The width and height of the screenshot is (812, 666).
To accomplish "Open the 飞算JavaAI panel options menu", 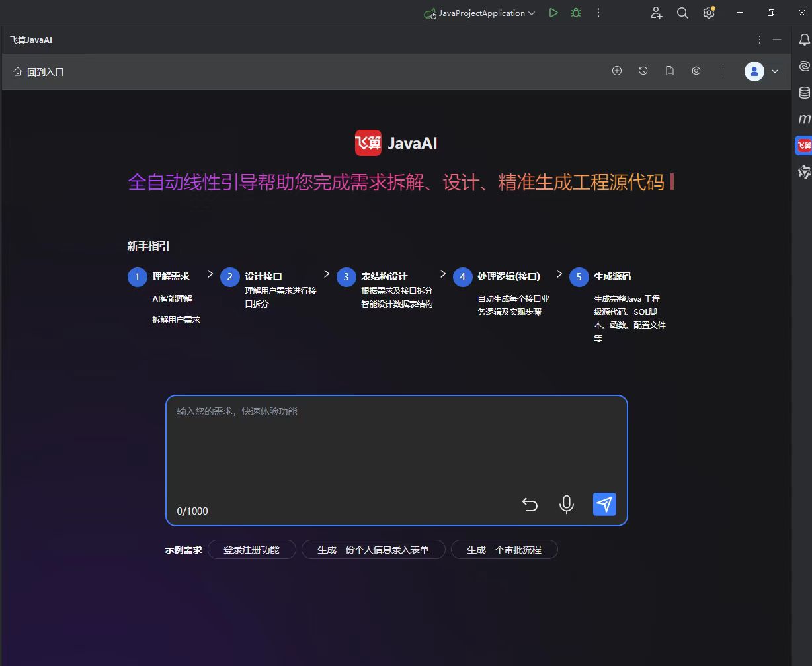I will tap(760, 40).
